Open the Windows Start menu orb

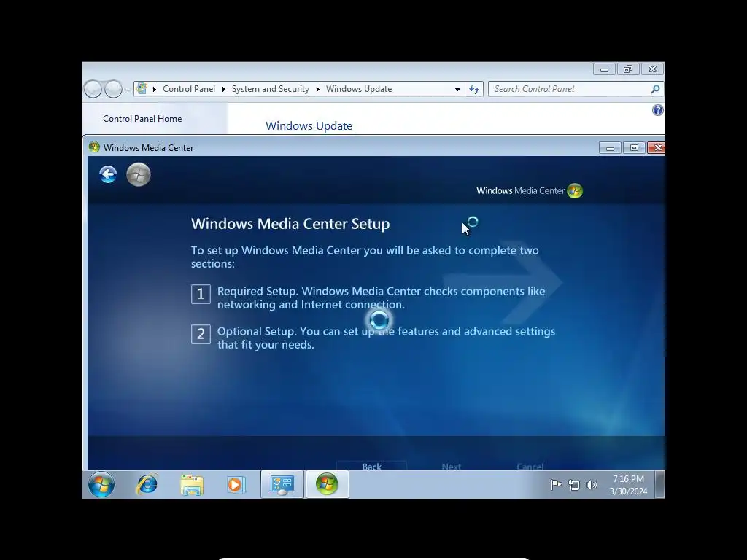coord(101,484)
